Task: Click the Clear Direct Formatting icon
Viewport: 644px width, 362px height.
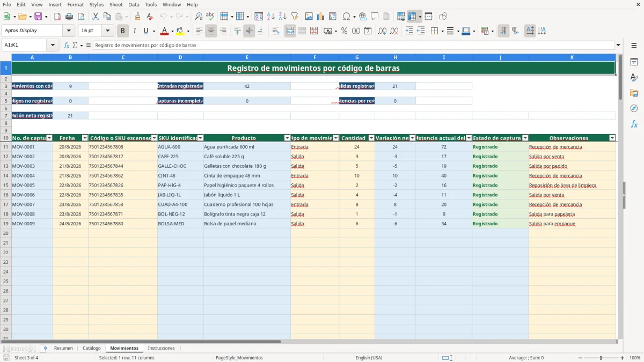Action: (149, 17)
